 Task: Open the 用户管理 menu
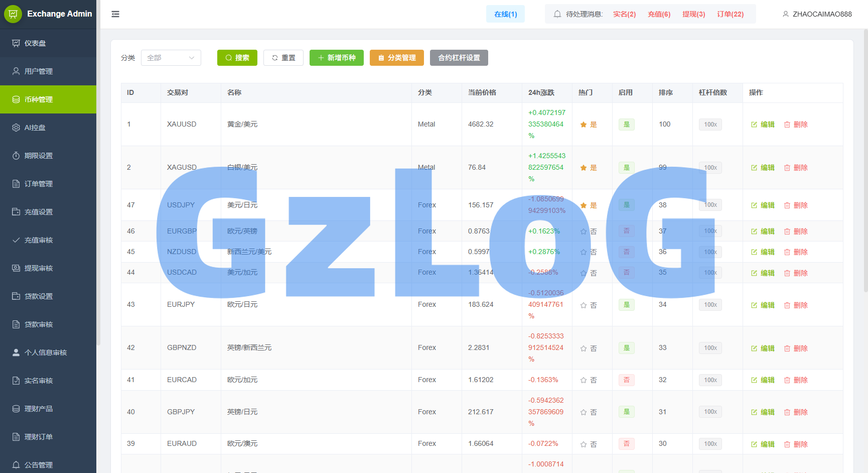48,71
